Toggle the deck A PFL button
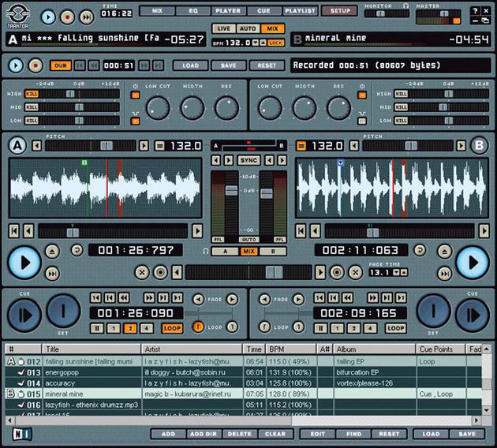The image size is (497, 448). pyautogui.click(x=218, y=240)
